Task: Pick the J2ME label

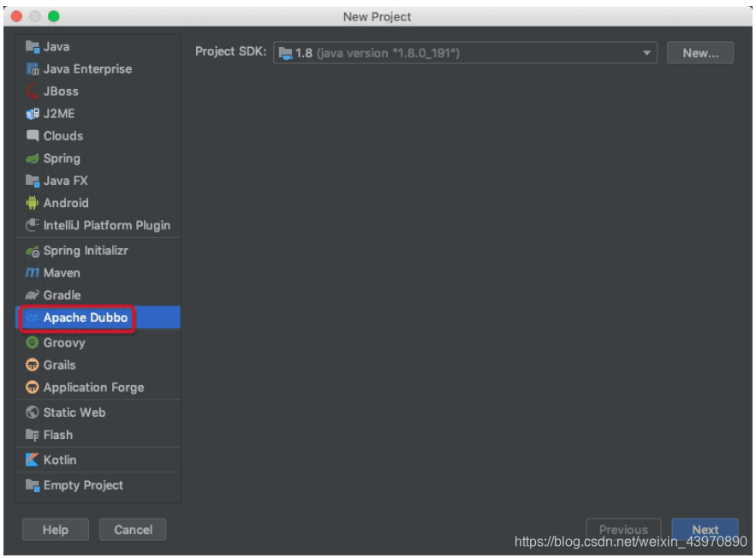Action: point(59,114)
